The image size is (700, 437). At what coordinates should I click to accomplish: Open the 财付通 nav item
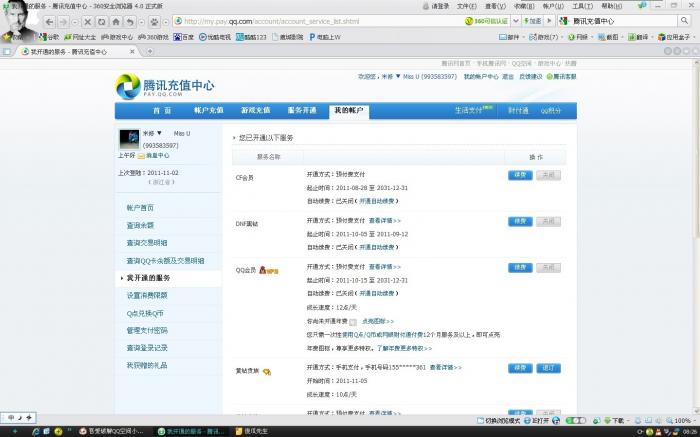[x=518, y=111]
